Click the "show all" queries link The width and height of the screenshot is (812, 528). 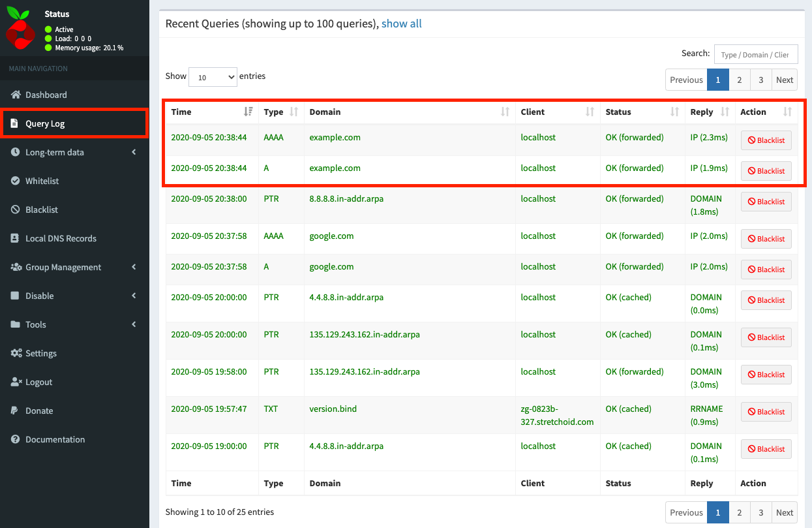pos(401,23)
